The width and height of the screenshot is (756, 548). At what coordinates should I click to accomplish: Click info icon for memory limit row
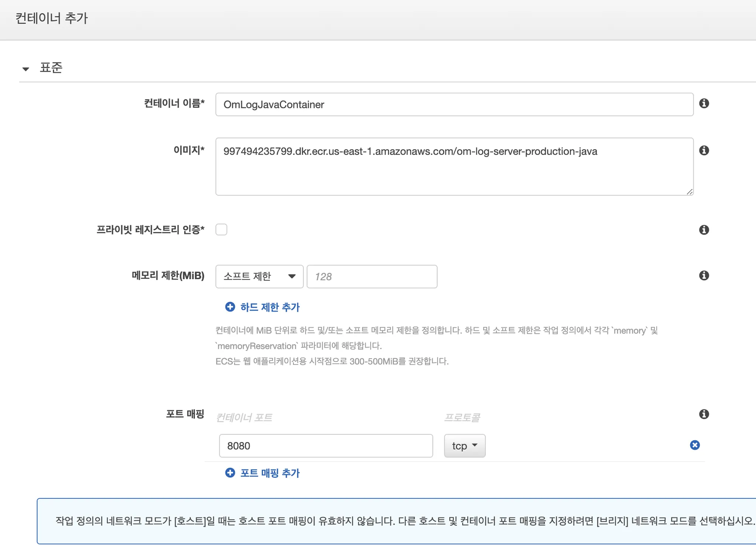coord(704,275)
